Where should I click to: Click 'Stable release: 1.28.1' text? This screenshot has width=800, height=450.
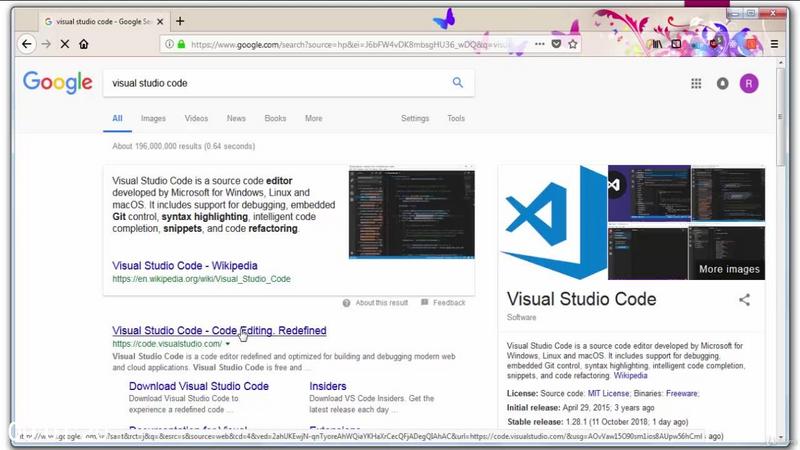[x=597, y=422]
